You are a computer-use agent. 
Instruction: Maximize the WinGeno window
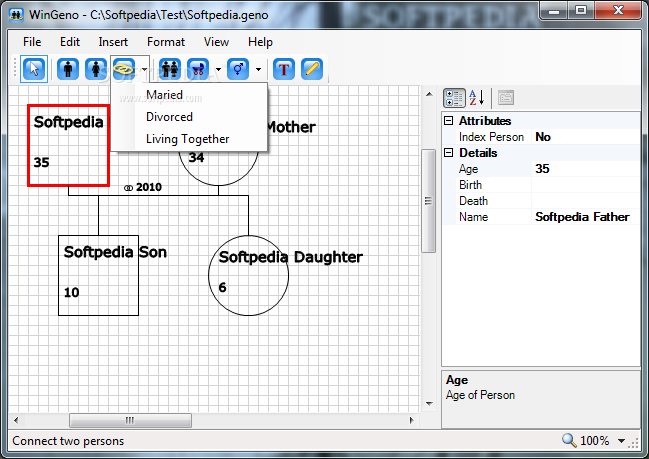click(581, 10)
